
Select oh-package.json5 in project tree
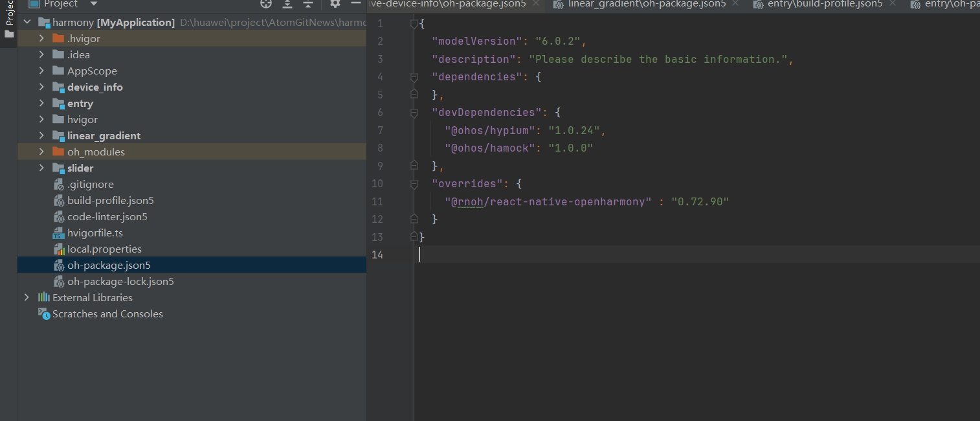tap(109, 266)
